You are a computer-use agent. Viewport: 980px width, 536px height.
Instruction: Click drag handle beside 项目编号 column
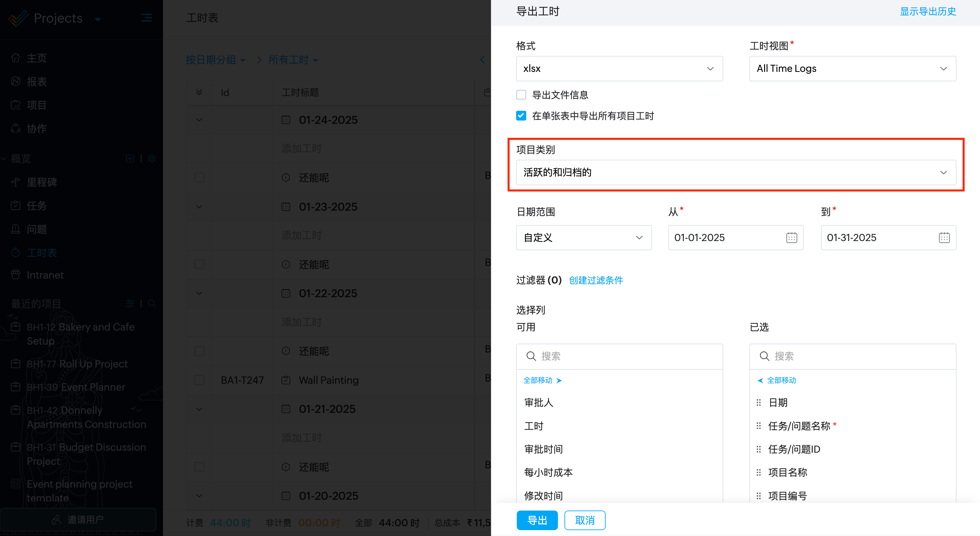(x=758, y=496)
